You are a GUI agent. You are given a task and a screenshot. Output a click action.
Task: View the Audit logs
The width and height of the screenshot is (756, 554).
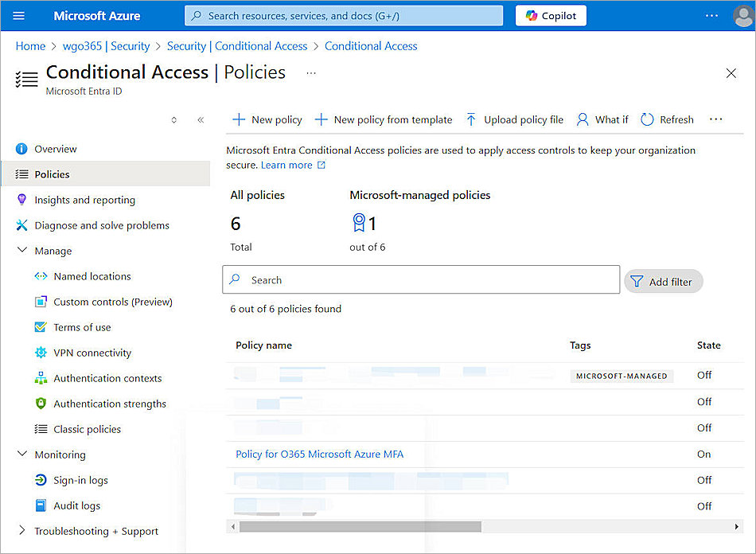click(76, 505)
